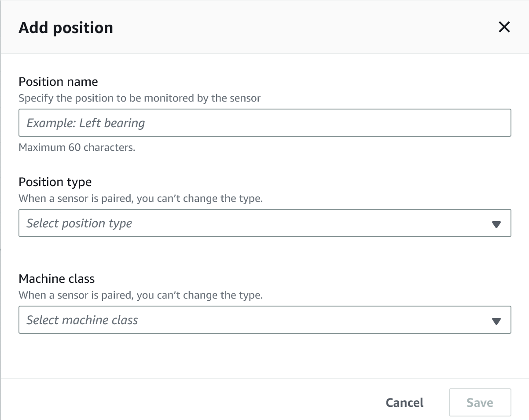Image resolution: width=529 pixels, height=420 pixels.
Task: Click the Position name label
Action: [x=58, y=82]
